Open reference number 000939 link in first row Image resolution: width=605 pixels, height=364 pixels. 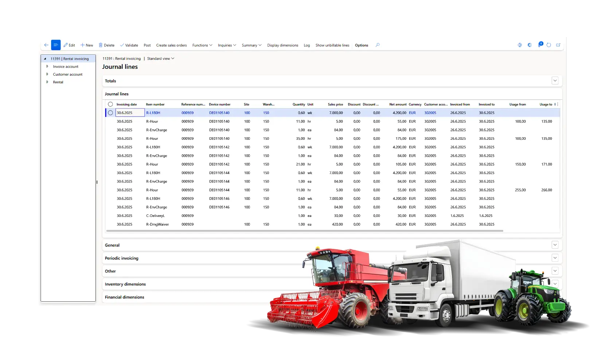click(188, 113)
